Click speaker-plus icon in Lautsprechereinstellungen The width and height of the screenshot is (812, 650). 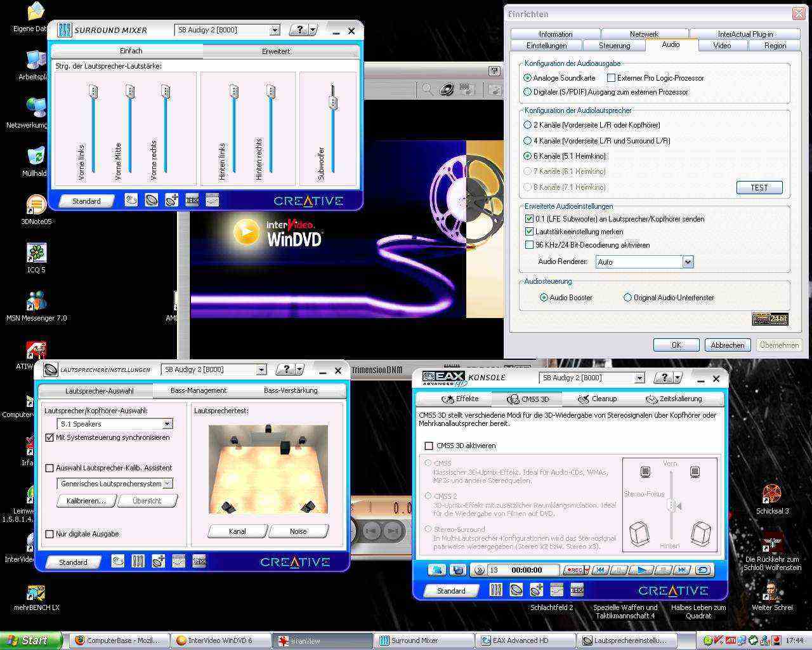click(x=158, y=561)
